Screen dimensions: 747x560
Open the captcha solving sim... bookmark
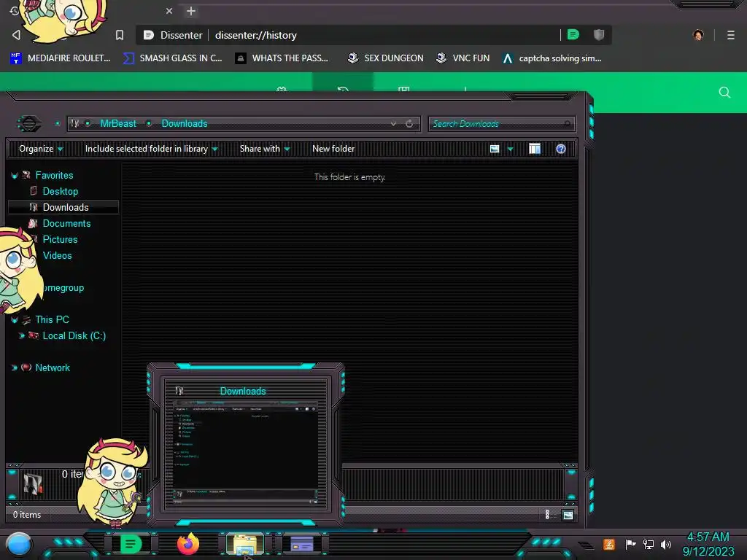pos(552,58)
